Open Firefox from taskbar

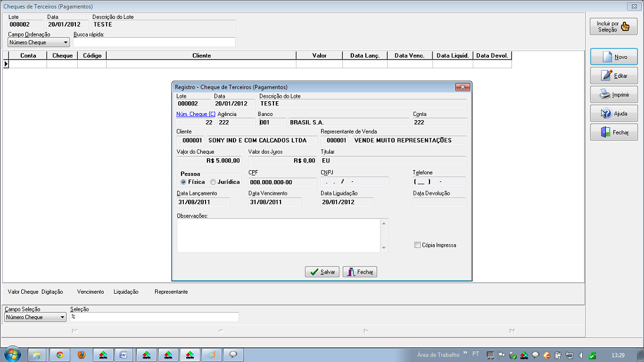pos(81,354)
